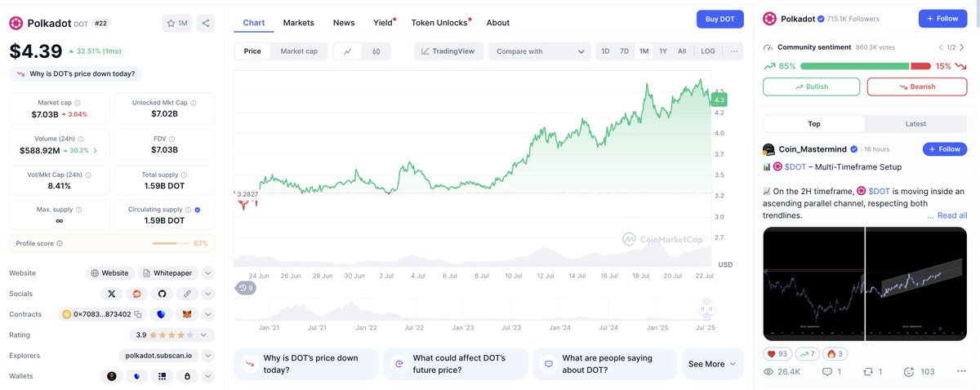Click the MetaMask fox icon
The image size is (980, 390).
tap(187, 314)
